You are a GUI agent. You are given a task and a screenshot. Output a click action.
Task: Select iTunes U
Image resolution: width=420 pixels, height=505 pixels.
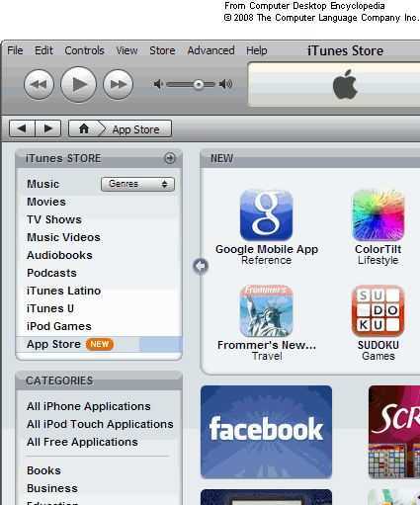50,308
